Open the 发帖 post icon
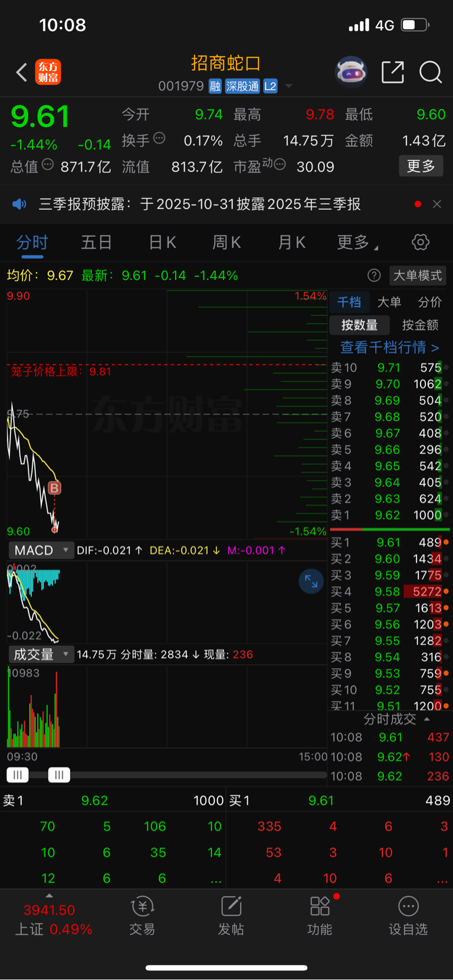This screenshot has width=453, height=980. pyautogui.click(x=231, y=916)
